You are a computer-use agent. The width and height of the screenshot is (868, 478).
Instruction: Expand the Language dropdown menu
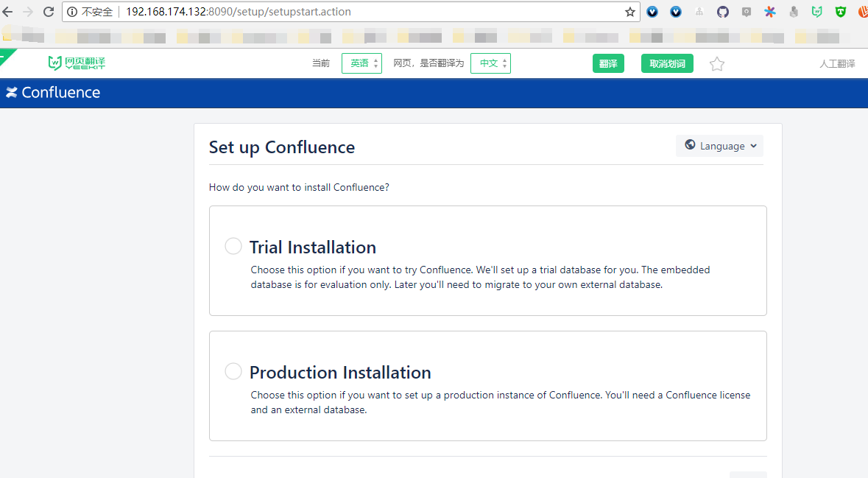(x=719, y=146)
